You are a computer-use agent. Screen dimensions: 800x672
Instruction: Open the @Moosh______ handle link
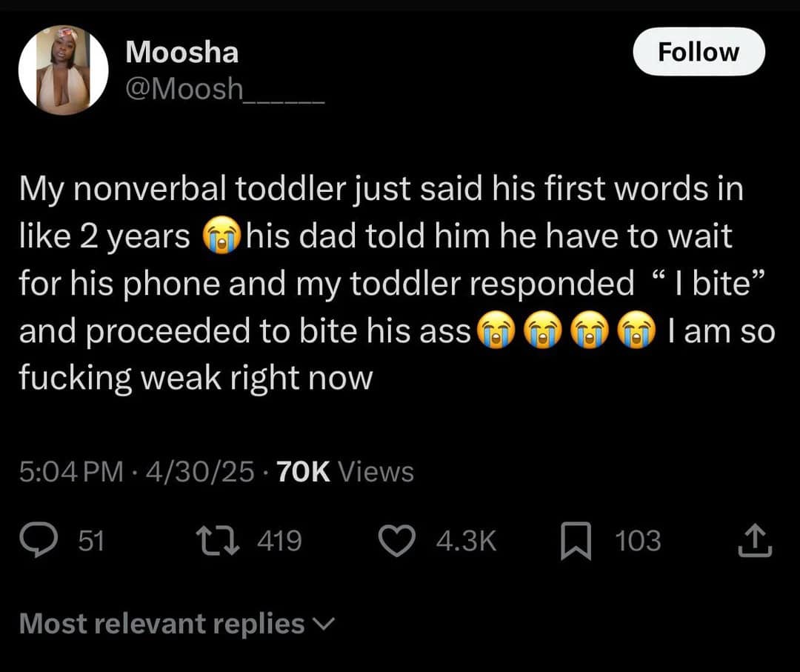click(224, 90)
